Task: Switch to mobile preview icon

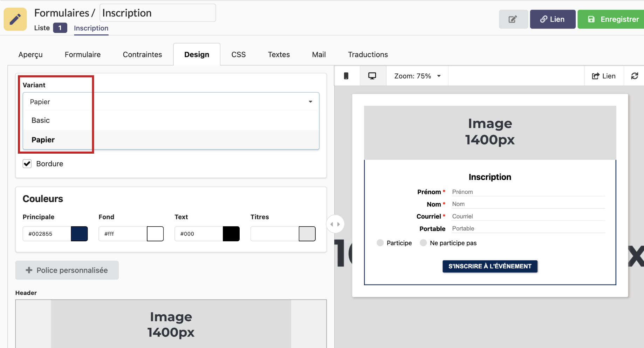Action: click(x=346, y=76)
